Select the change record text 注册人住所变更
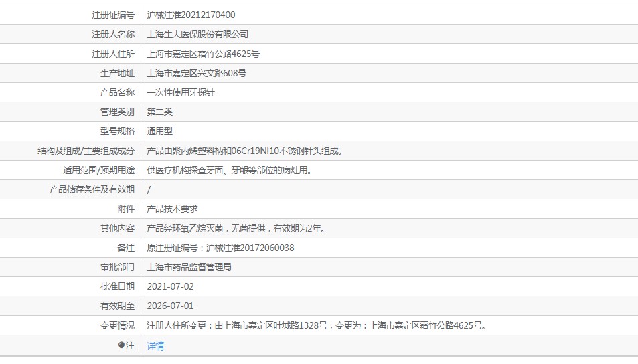Screen dimensions: 638x364 pyautogui.click(x=317, y=325)
